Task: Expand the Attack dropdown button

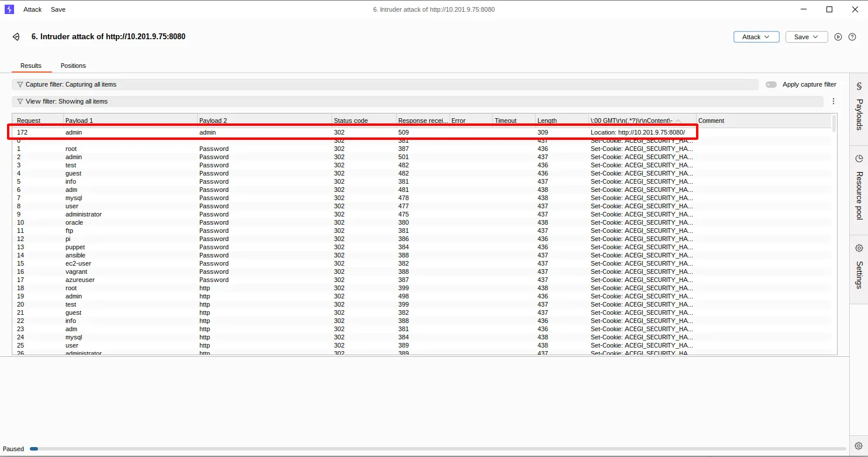Action: pyautogui.click(x=756, y=37)
